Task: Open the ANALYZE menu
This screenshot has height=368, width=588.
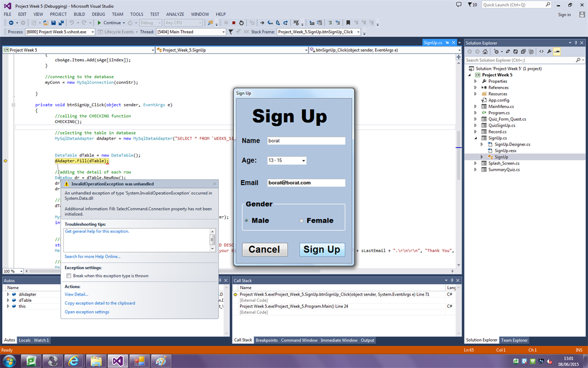Action: (175, 14)
